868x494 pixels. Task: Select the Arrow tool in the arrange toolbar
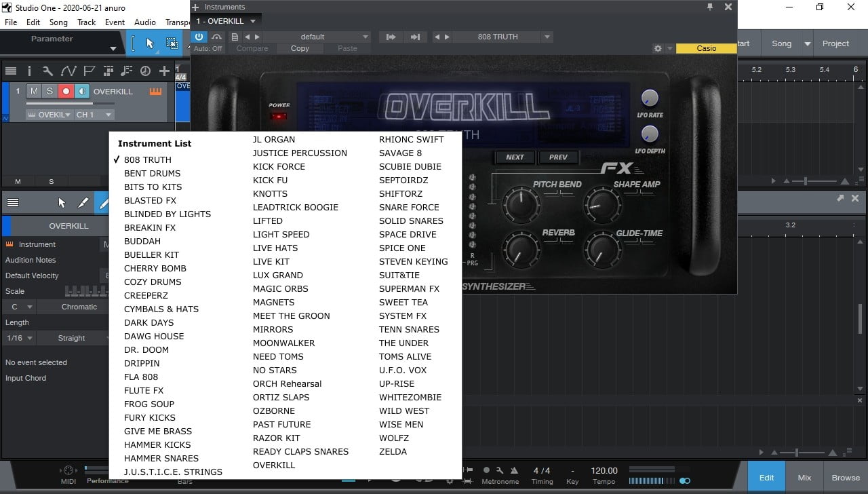(x=150, y=43)
